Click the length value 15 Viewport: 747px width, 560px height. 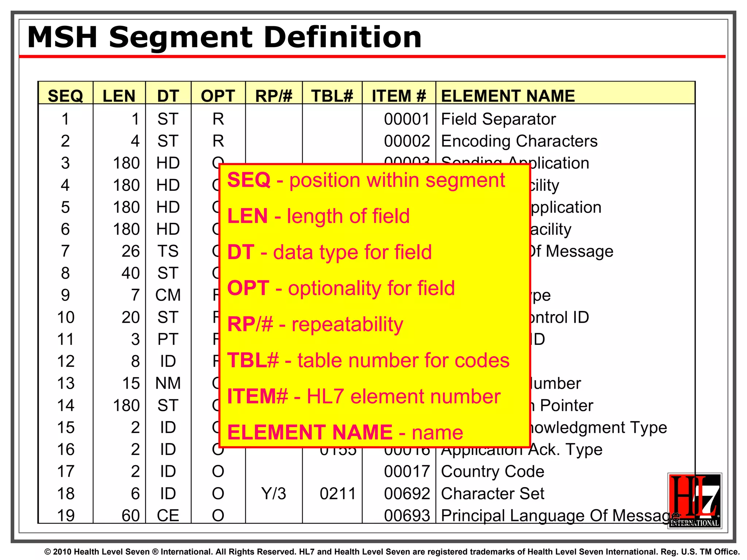131,383
